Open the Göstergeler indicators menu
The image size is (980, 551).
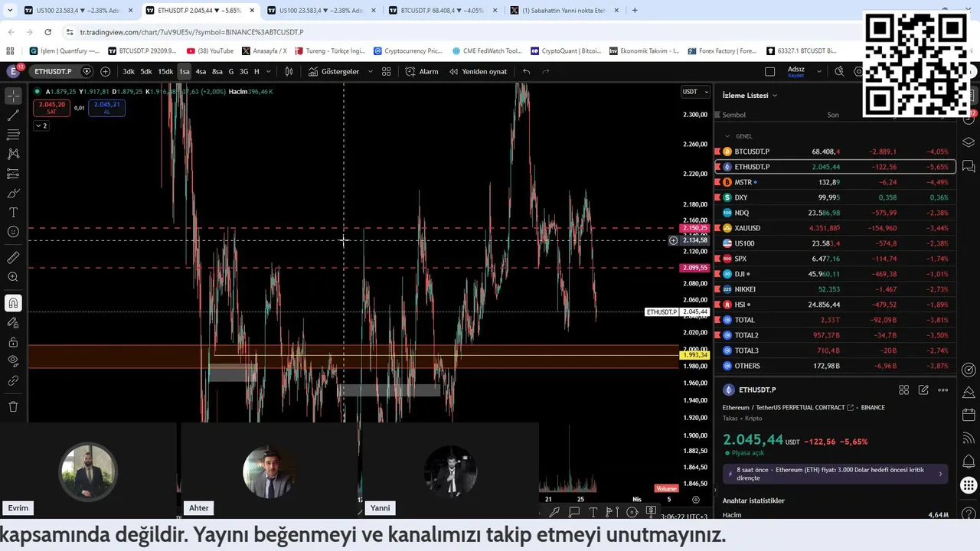[334, 71]
